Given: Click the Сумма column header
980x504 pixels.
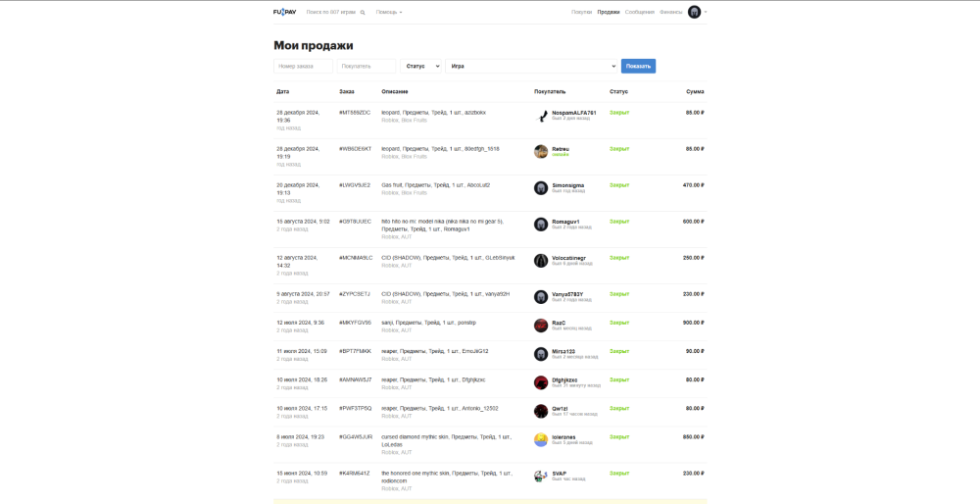Looking at the screenshot, I should pyautogui.click(x=695, y=91).
